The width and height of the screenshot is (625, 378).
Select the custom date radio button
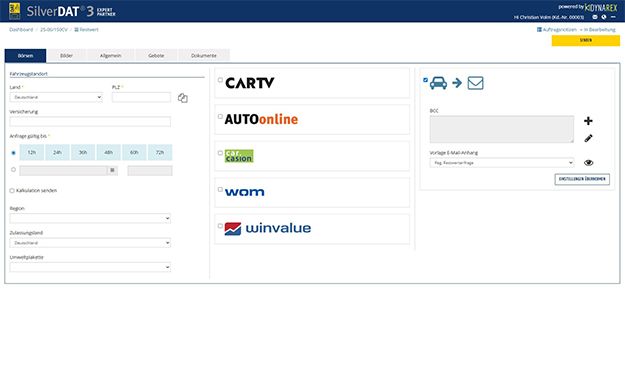tap(14, 169)
